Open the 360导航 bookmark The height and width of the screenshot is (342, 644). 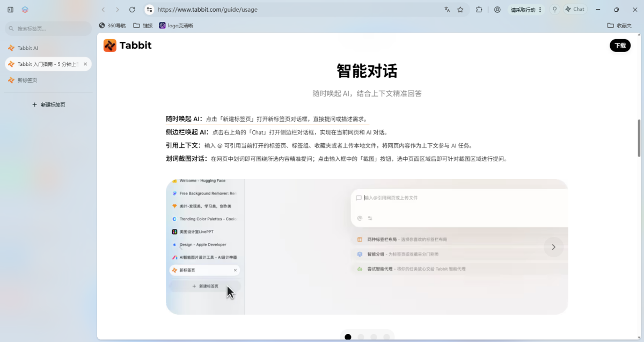[112, 25]
